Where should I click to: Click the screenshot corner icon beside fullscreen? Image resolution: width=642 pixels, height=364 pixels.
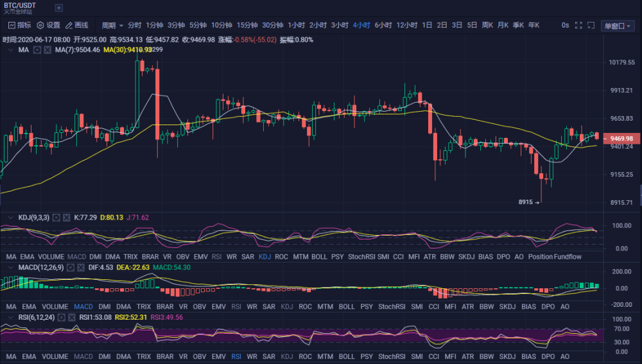coord(591,26)
